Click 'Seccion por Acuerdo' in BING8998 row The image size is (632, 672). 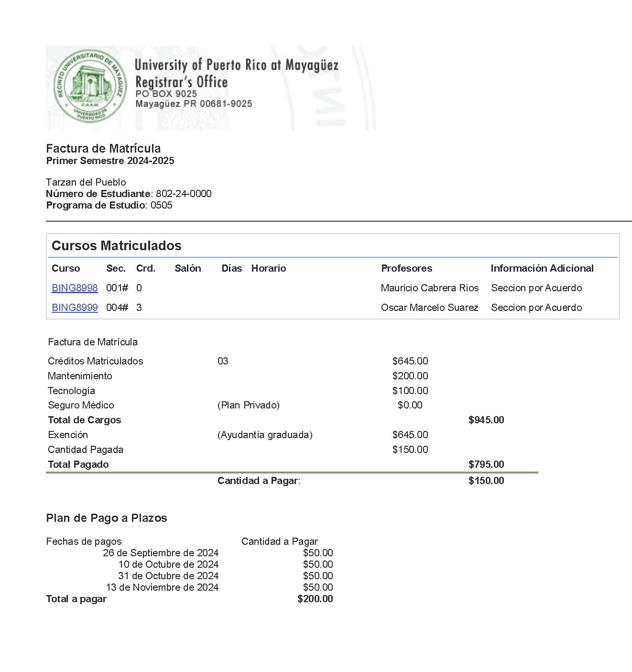coord(536,288)
